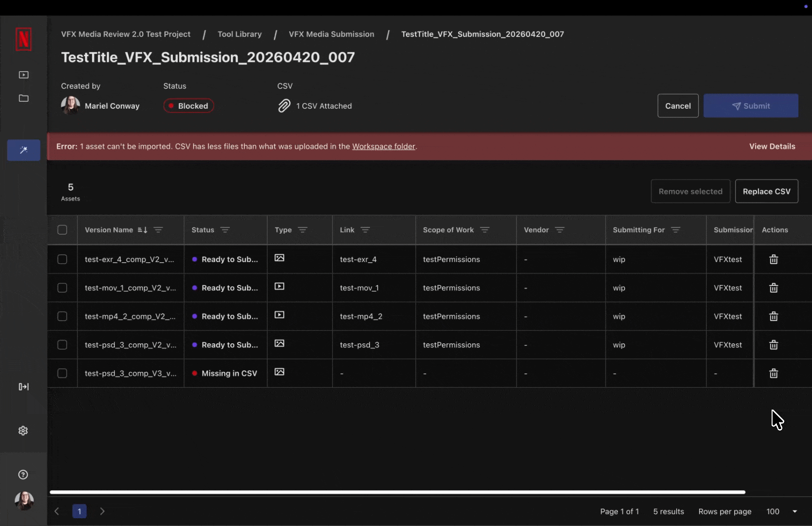Click the paperclip CSV attachment icon
Screen dimensions: 812x526
pos(284,106)
